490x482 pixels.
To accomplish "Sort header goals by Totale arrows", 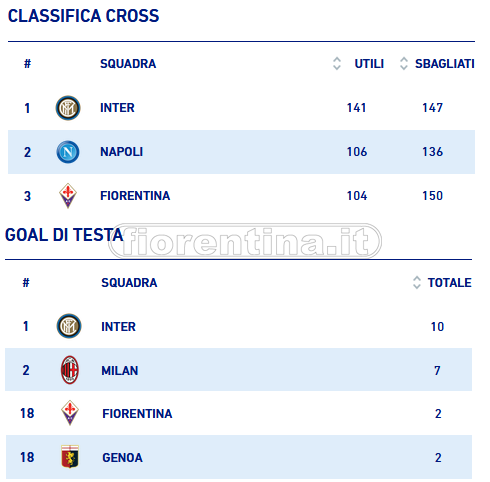I will click(x=417, y=282).
